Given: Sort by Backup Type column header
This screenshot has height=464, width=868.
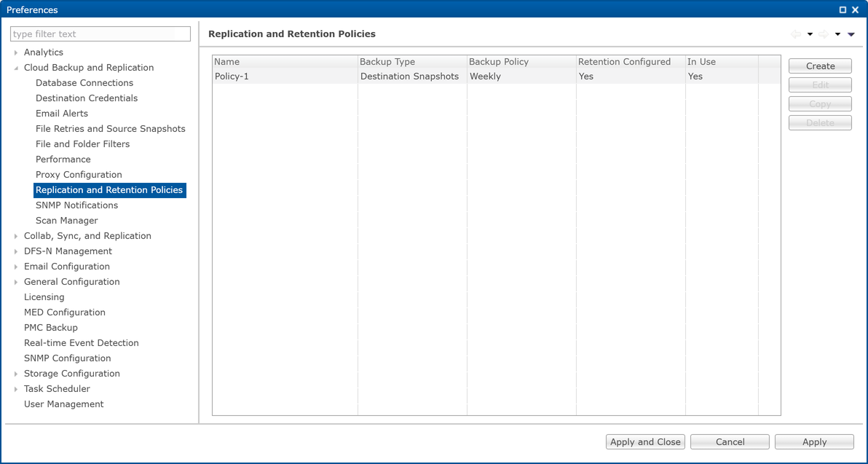Looking at the screenshot, I should click(x=412, y=62).
